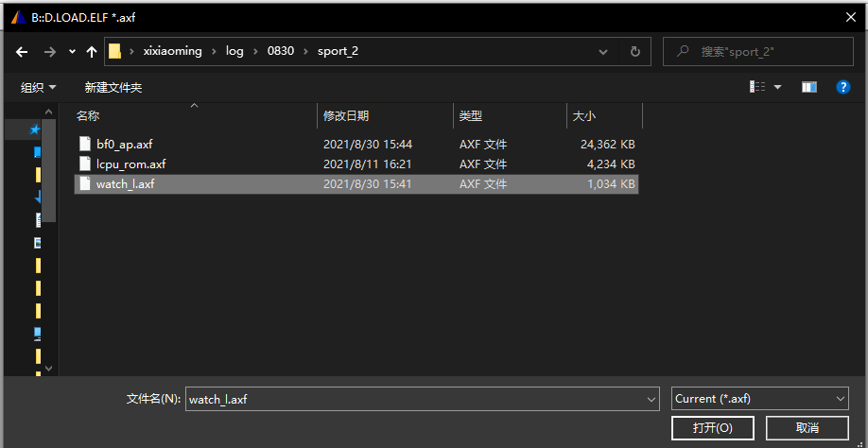Open the 组织 menu
The width and height of the screenshot is (868, 448).
38,87
